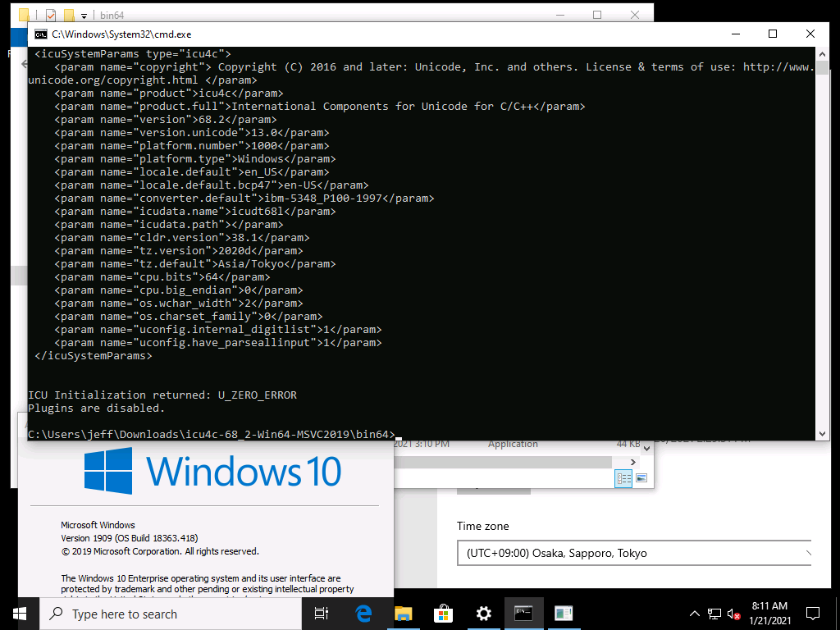Screen dimensions: 840x630
Task: Open the cmd.exe title bar system icon
Action: pyautogui.click(x=39, y=34)
